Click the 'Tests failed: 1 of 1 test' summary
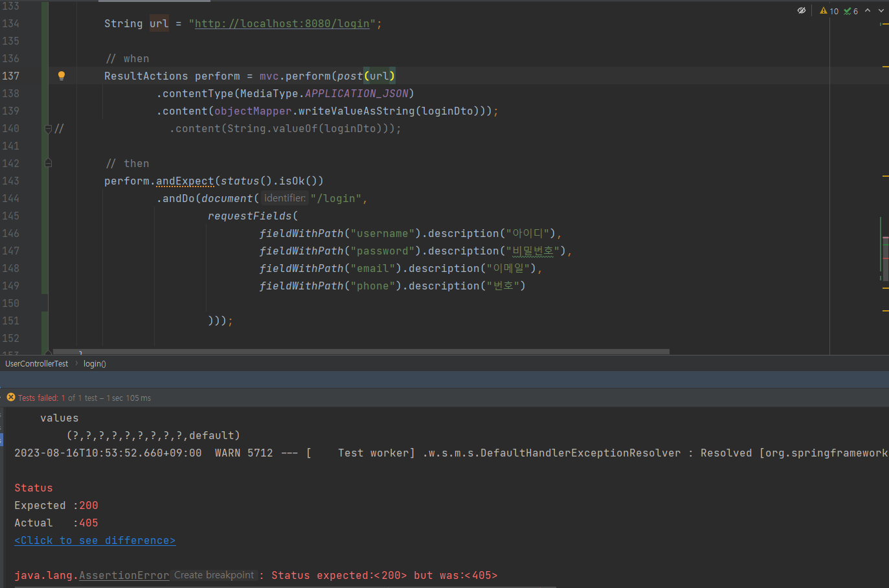Viewport: 889px width, 588px height. [85, 398]
